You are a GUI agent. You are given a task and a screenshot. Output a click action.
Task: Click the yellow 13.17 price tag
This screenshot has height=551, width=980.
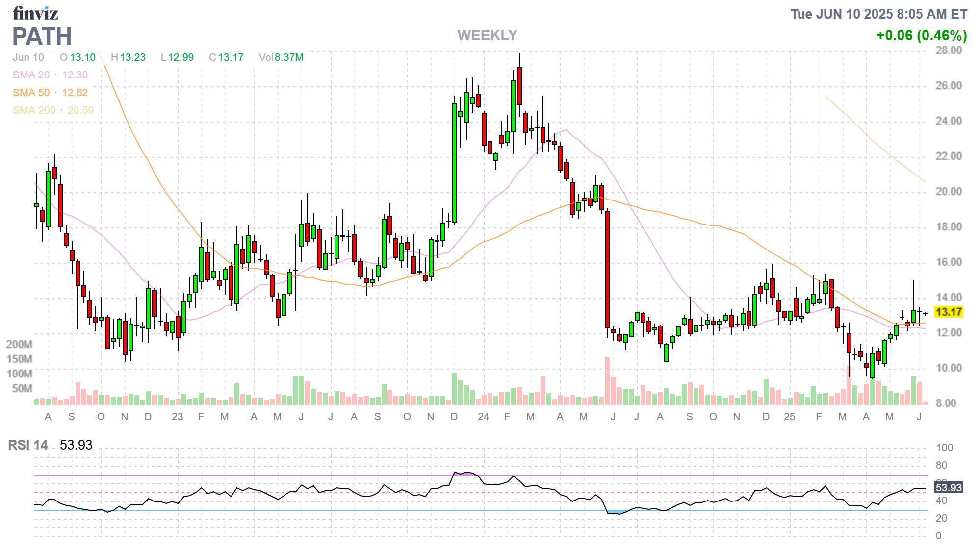949,312
